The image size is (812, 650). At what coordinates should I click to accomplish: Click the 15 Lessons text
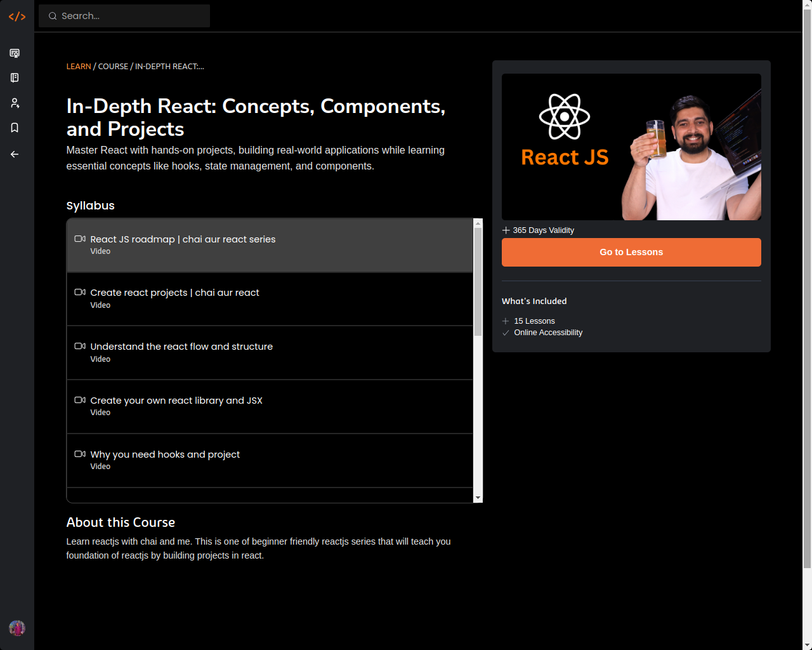click(535, 321)
